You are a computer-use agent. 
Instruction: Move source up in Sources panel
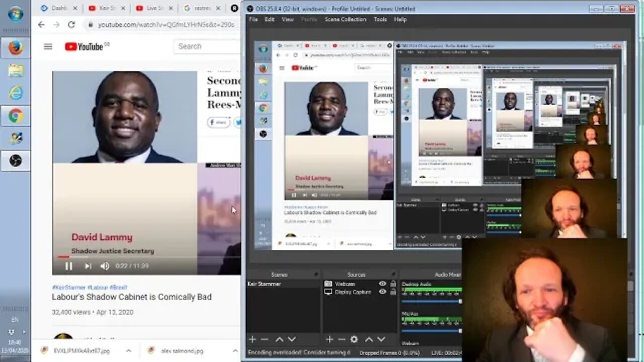click(x=369, y=339)
